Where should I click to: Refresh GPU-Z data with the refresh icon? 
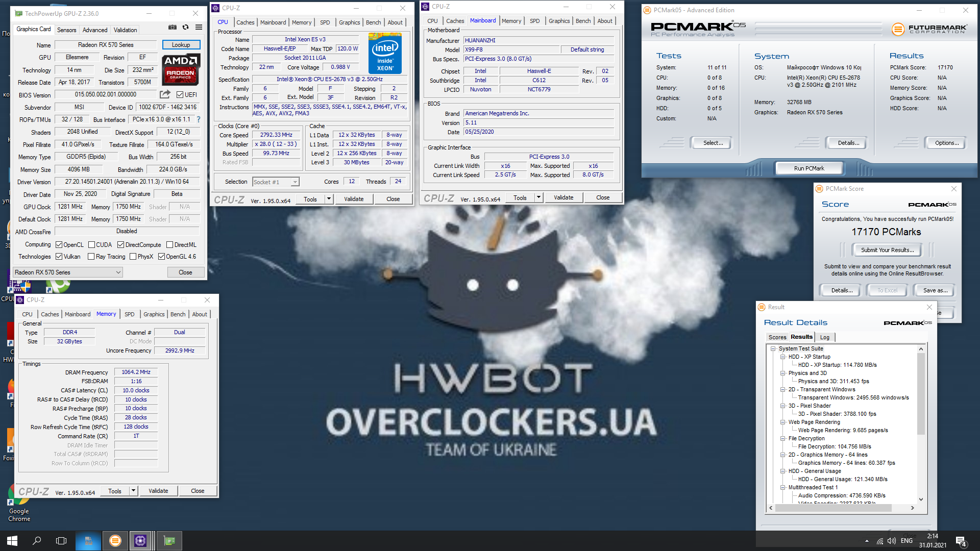pyautogui.click(x=186, y=27)
